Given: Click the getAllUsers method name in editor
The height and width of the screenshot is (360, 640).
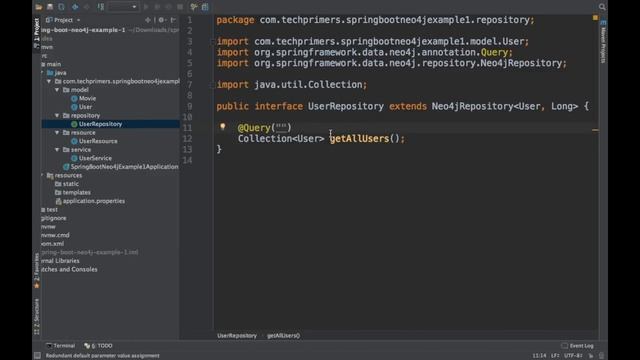Looking at the screenshot, I should (x=360, y=139).
